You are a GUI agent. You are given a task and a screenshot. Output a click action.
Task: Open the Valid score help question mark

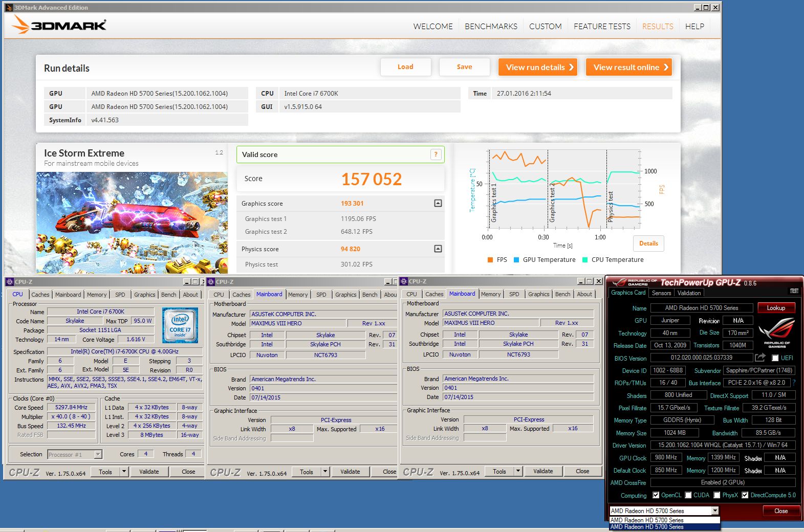(x=436, y=154)
